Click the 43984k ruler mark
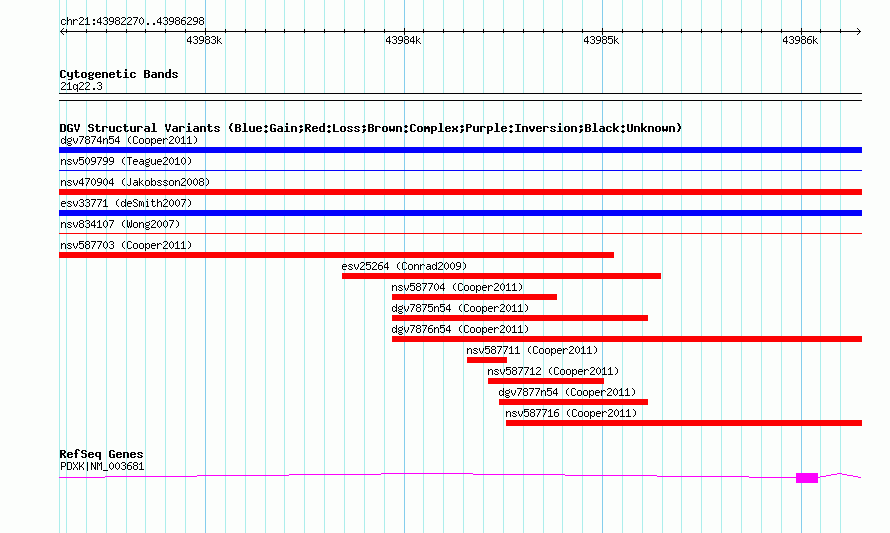Image resolution: width=890 pixels, height=533 pixels. point(403,40)
